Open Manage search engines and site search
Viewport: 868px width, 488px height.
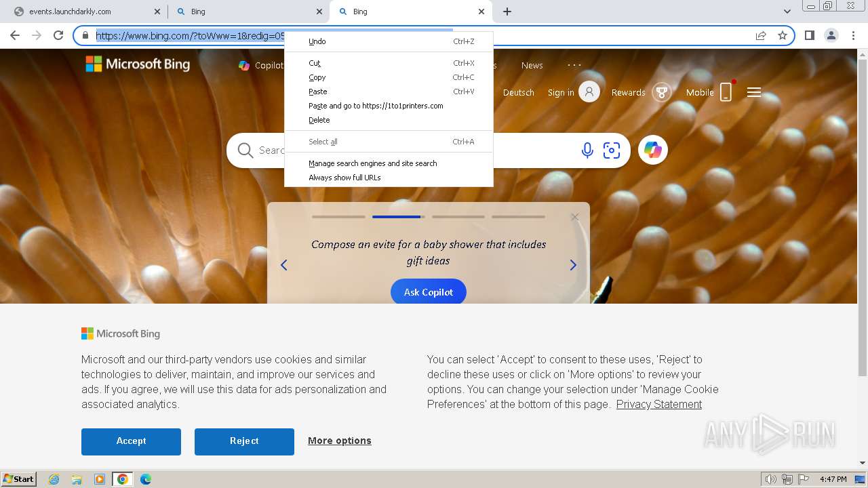(x=389, y=163)
